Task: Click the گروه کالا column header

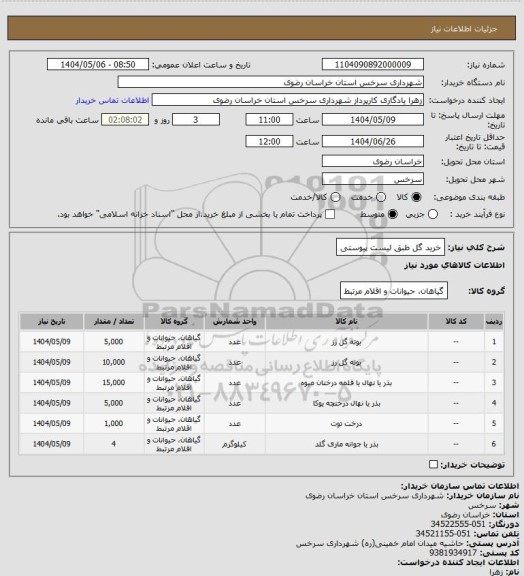Action: point(174,321)
